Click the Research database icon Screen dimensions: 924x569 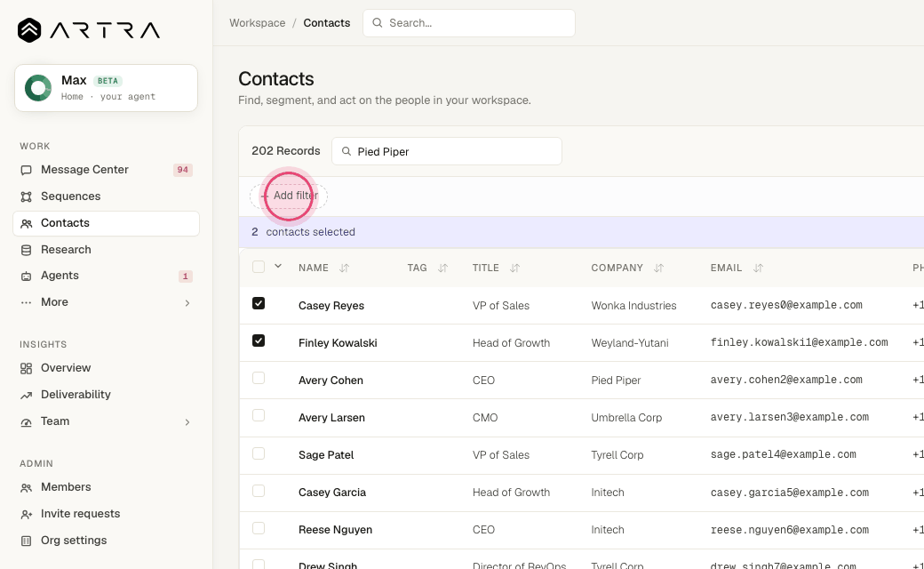coord(26,250)
